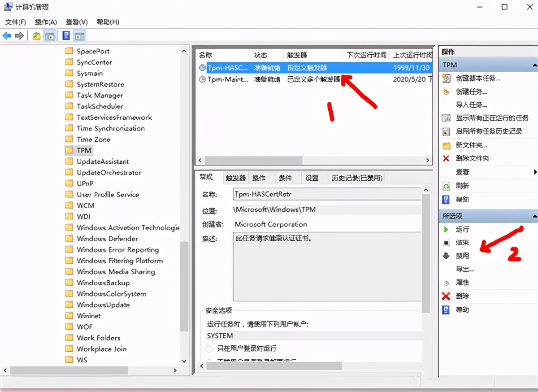
Task: Click the Delete Folder (删除文件夹) red X icon
Action: coord(447,159)
